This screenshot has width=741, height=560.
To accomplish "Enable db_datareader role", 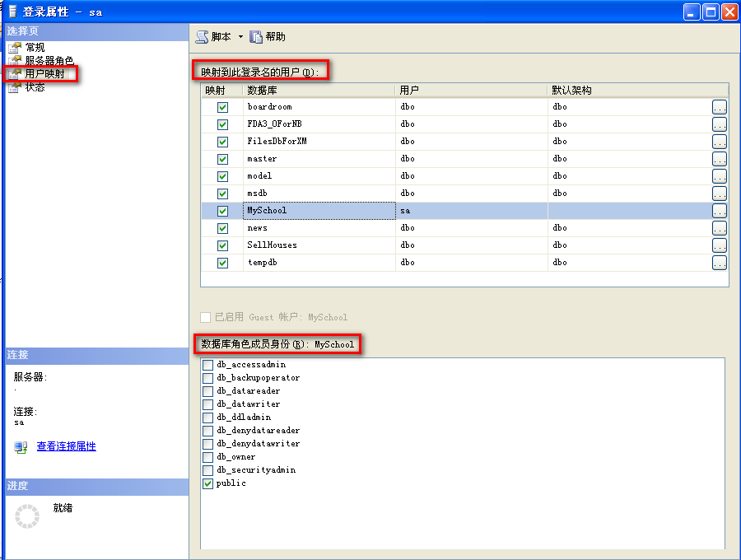I will click(x=207, y=391).
